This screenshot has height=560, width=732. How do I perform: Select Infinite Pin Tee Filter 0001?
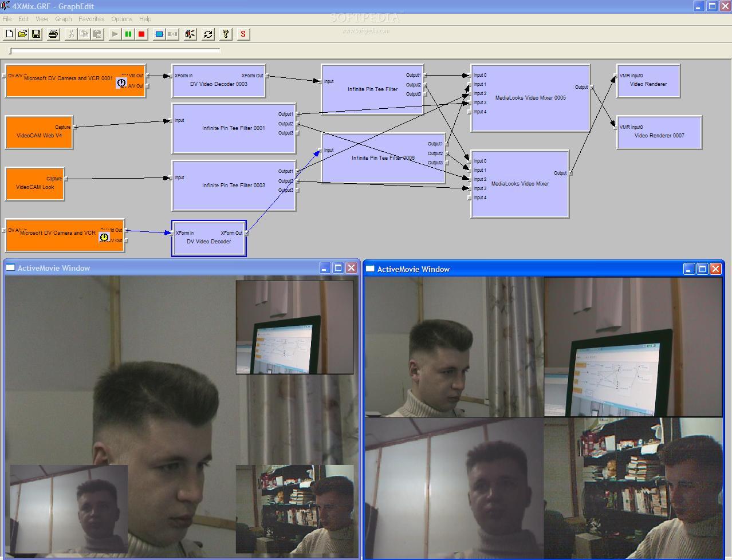(234, 128)
